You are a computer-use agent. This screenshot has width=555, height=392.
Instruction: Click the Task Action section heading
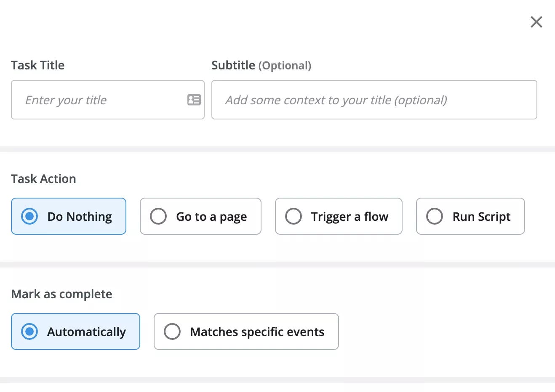[x=43, y=179]
